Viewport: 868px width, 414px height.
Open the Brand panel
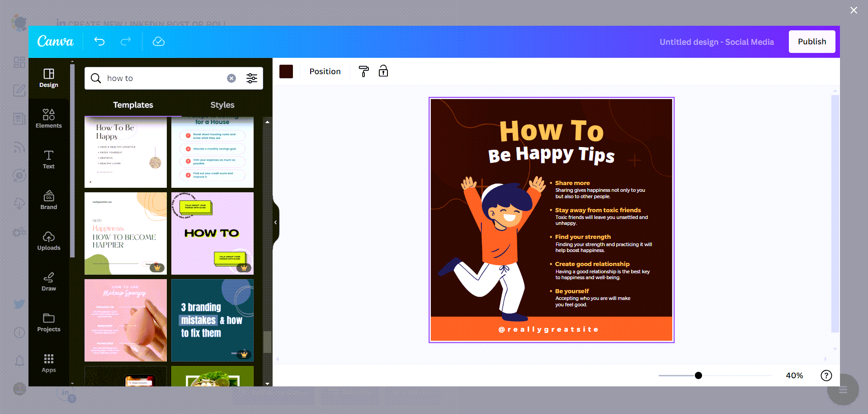tap(48, 200)
